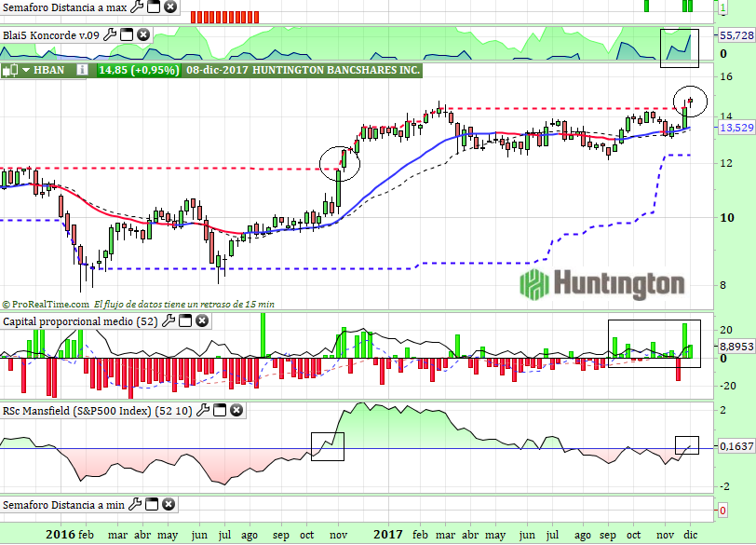The width and height of the screenshot is (756, 545).
Task: Maximize the Semaforo Distancia a max panel
Action: click(x=154, y=7)
